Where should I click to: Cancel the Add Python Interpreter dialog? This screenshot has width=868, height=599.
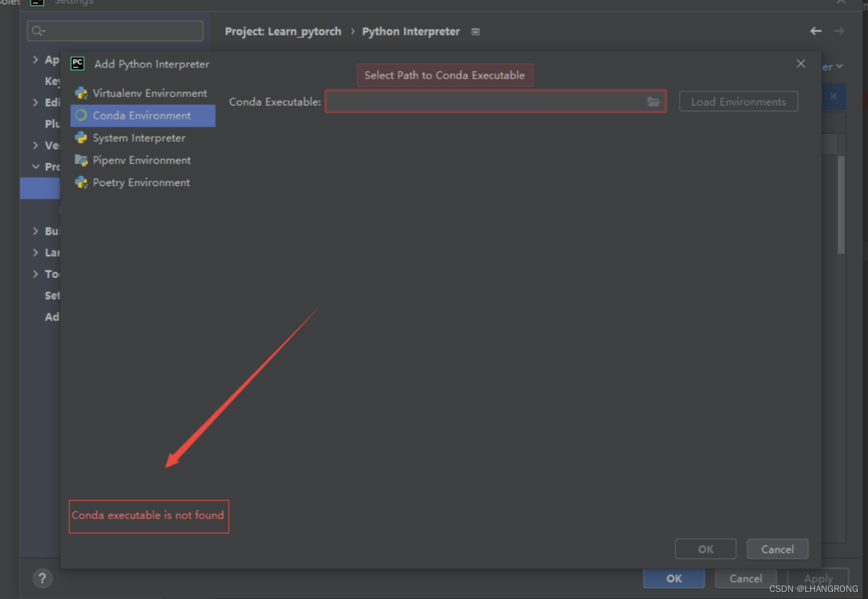pyautogui.click(x=777, y=549)
